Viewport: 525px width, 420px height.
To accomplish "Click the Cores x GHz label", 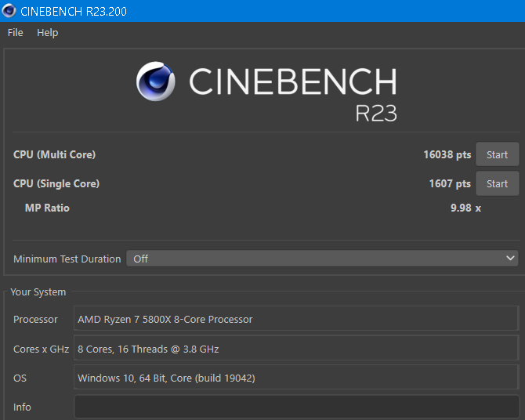I will click(42, 349).
